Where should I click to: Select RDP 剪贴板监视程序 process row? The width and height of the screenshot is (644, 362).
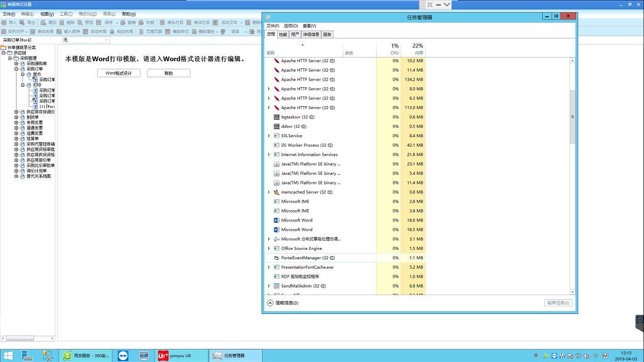pos(346,277)
